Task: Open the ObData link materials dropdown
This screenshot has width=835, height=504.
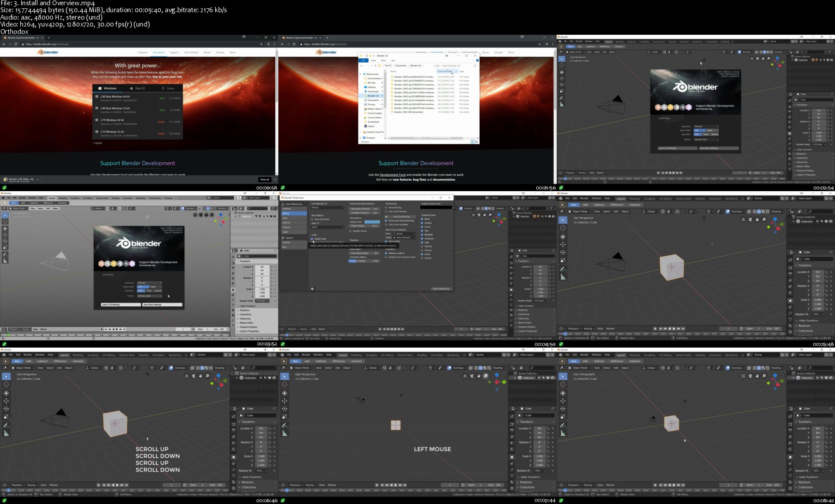Action: click(x=327, y=208)
